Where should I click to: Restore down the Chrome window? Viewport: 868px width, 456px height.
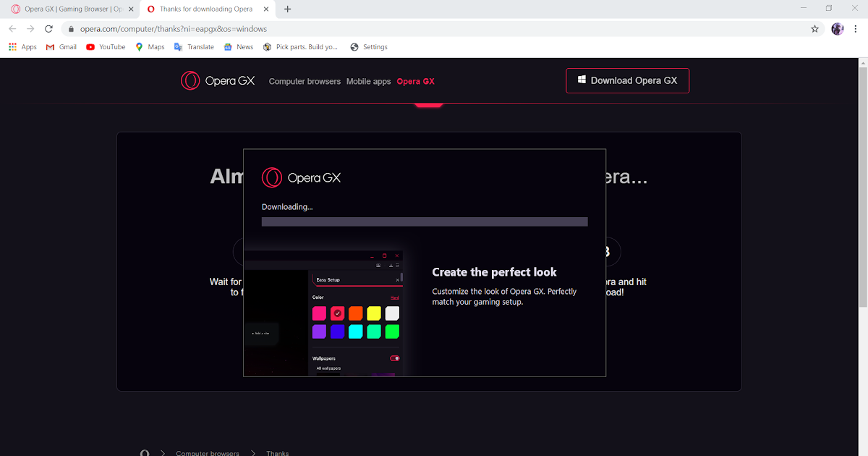click(829, 8)
